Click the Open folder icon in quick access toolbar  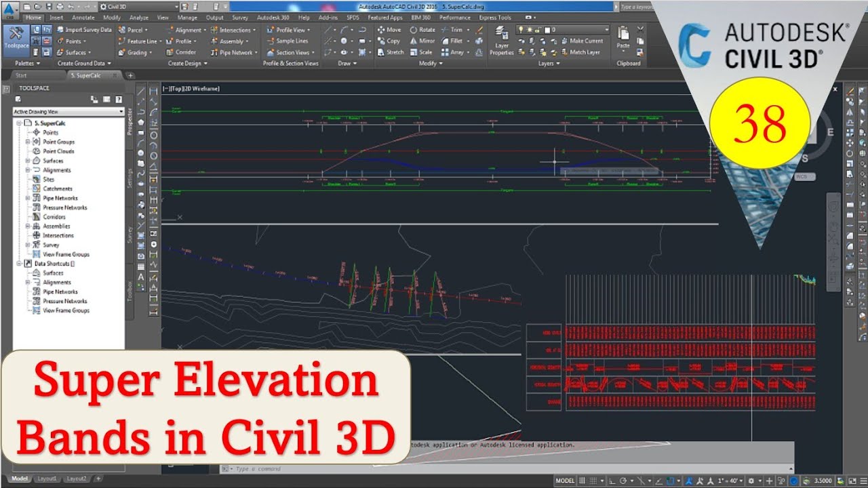pyautogui.click(x=37, y=6)
